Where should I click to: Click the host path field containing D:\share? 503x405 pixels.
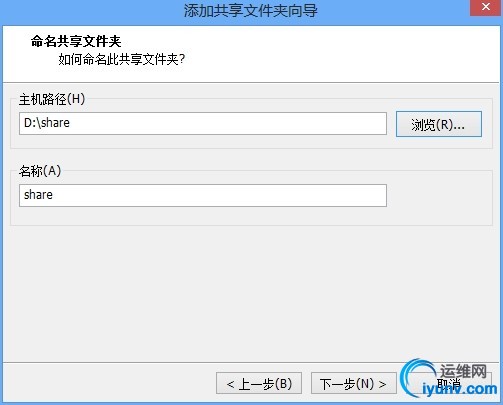[203, 124]
